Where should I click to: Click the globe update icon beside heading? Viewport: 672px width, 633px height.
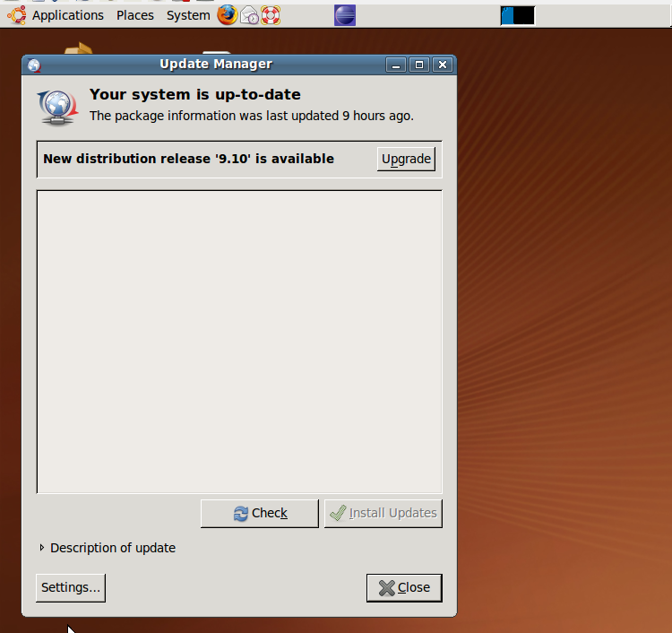(57, 108)
